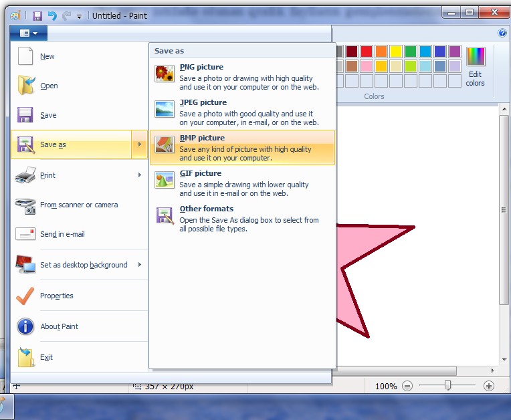Choose Other formats option

pos(242,219)
